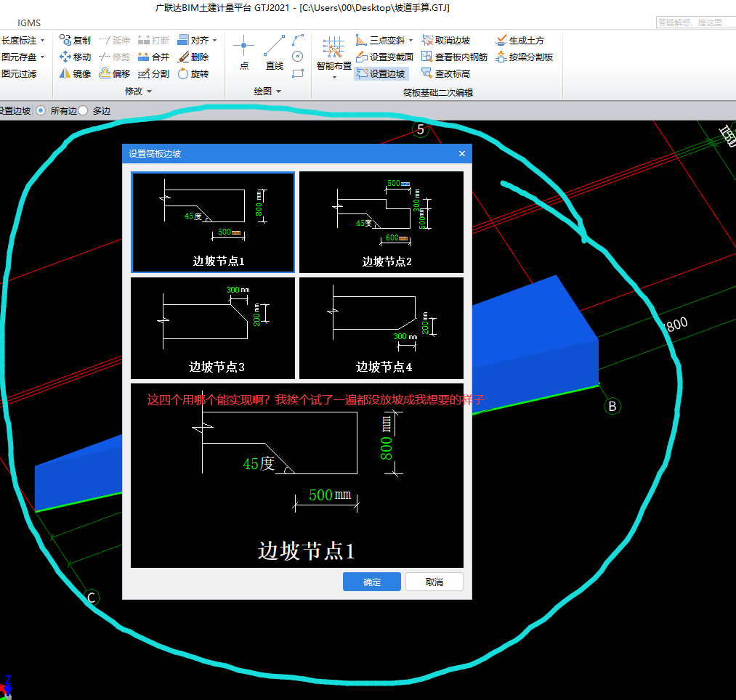
Task: Click the 图元过滤 menu item
Action: pos(19,73)
